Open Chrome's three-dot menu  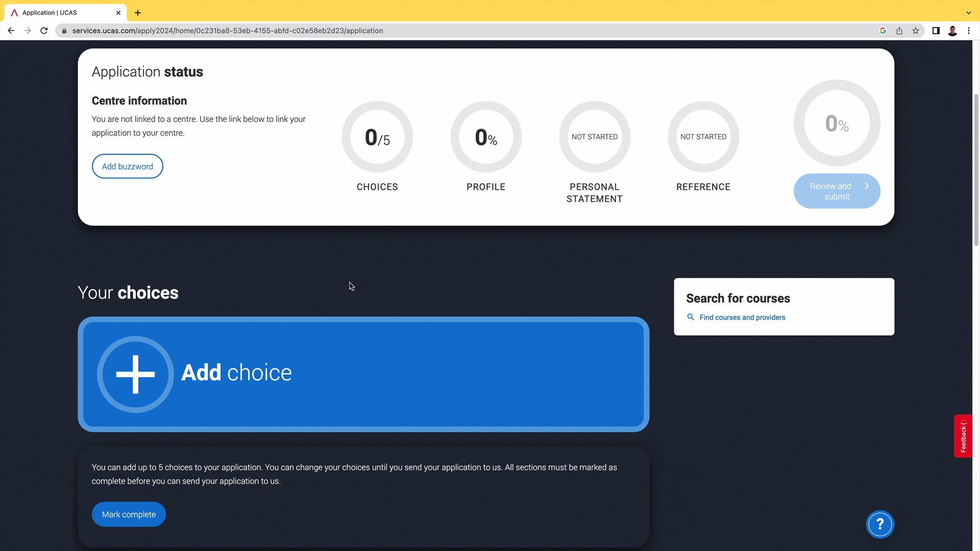(x=969, y=31)
